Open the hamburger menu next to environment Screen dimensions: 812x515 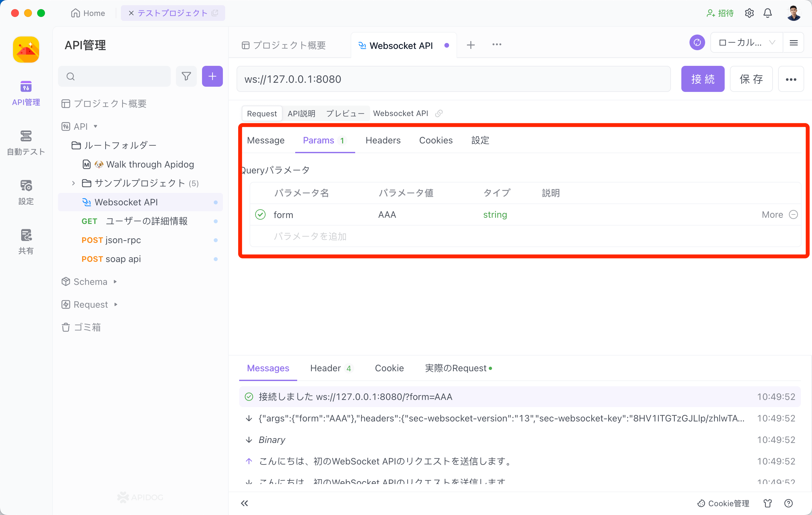[x=793, y=43]
